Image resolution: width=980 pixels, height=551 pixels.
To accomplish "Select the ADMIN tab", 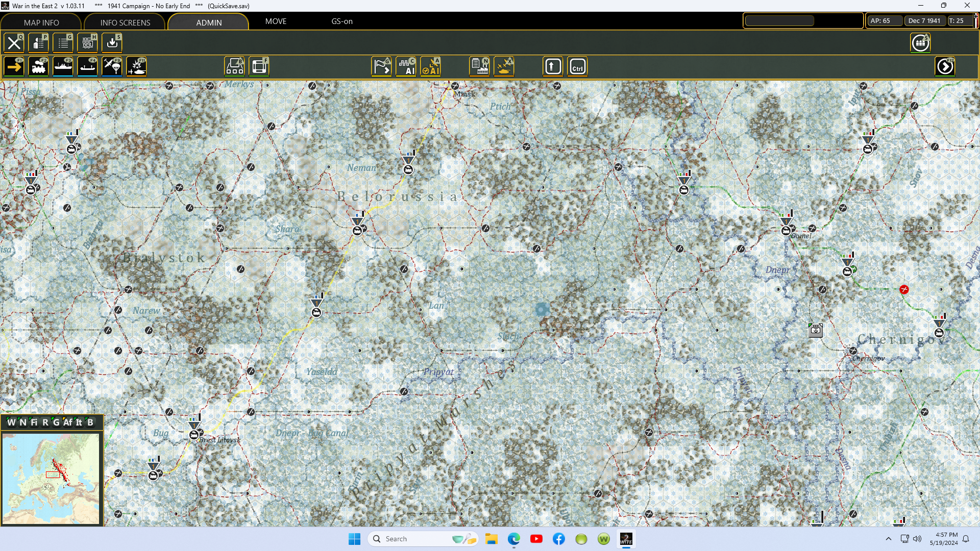I will [x=209, y=22].
